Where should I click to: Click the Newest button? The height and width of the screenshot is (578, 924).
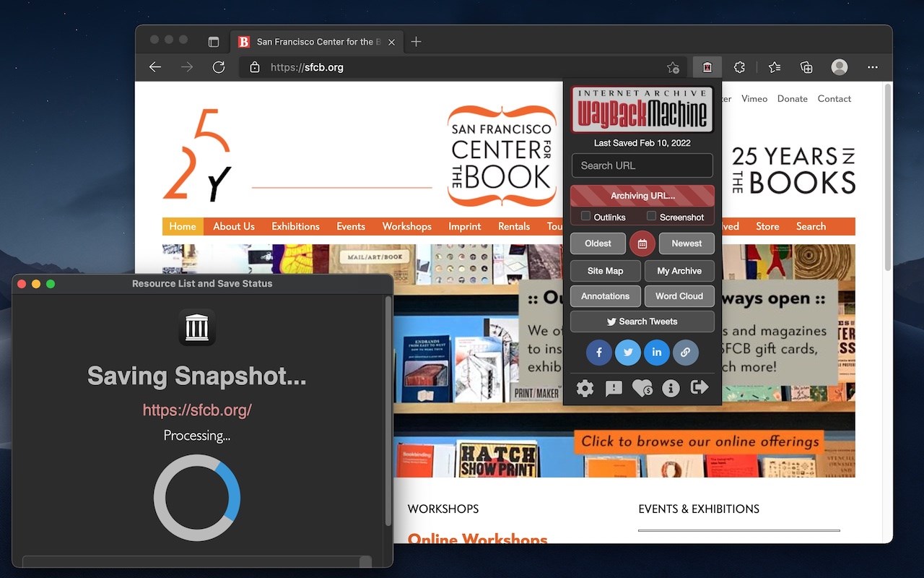point(687,243)
